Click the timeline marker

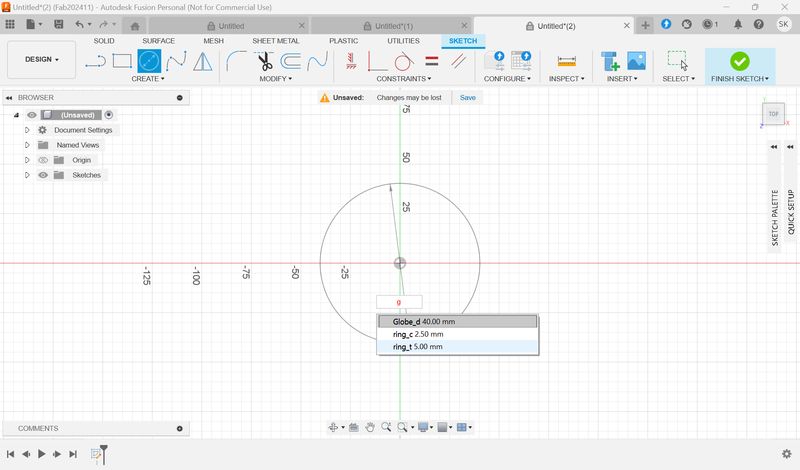pyautogui.click(x=104, y=454)
